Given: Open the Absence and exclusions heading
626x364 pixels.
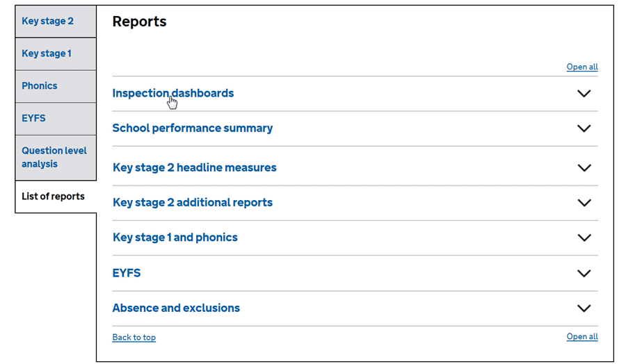Looking at the screenshot, I should (x=176, y=308).
